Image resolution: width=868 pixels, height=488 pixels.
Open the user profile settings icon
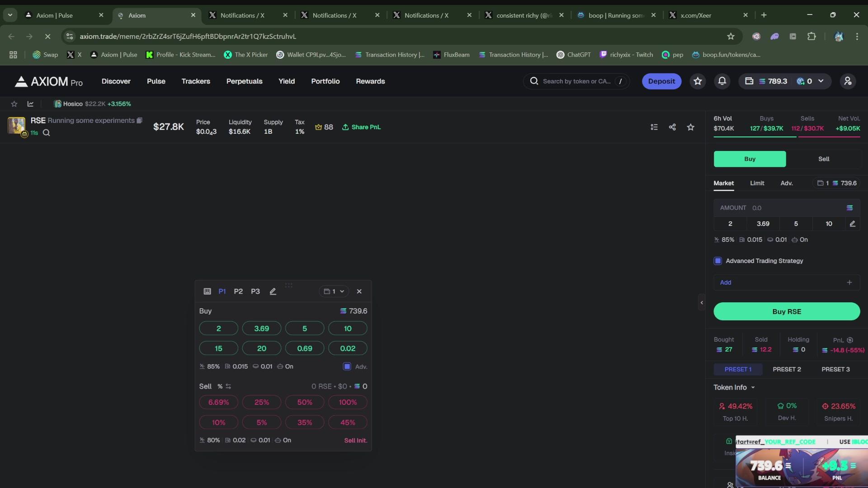point(848,81)
